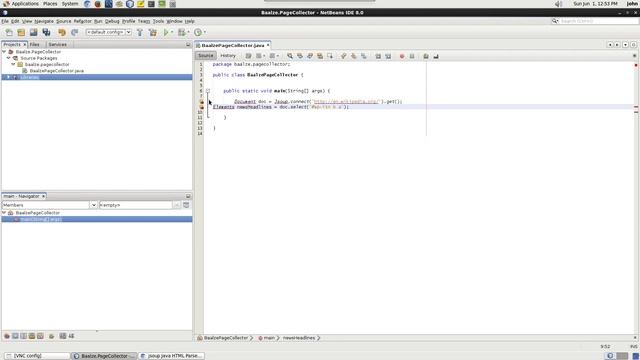The image size is (640, 360).
Task: Open the Tools menu
Action: point(158,21)
